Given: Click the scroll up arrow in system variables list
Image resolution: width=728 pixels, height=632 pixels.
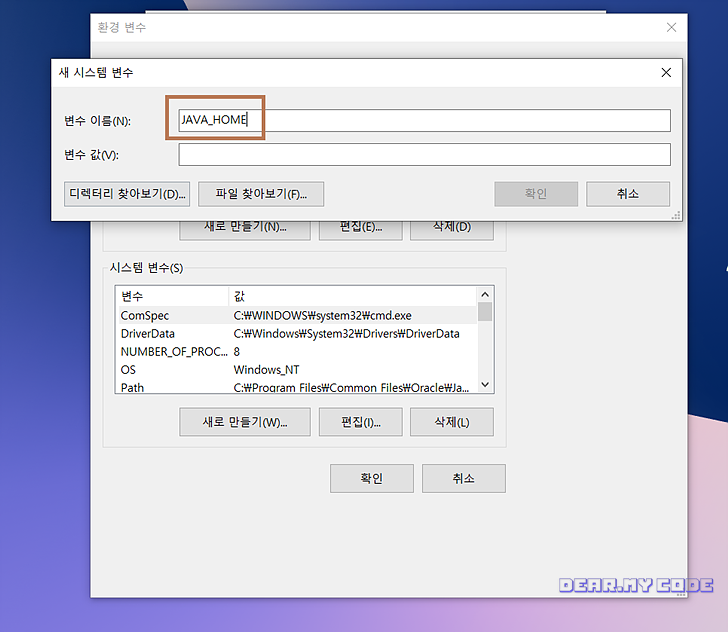Looking at the screenshot, I should [x=485, y=294].
